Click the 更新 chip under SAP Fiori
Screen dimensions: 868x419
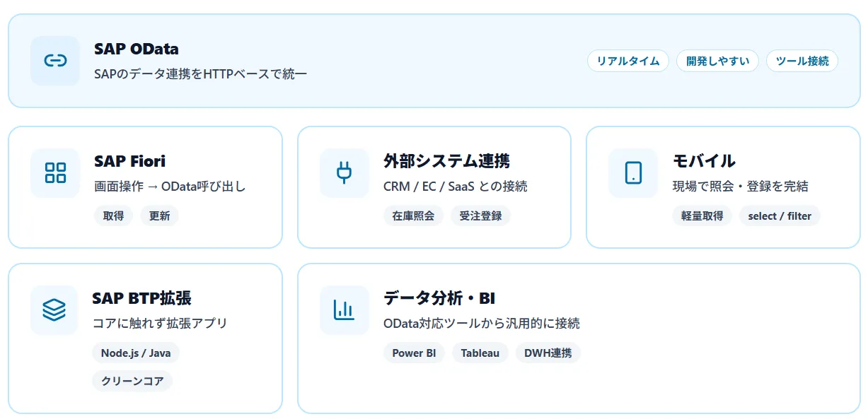tap(159, 216)
